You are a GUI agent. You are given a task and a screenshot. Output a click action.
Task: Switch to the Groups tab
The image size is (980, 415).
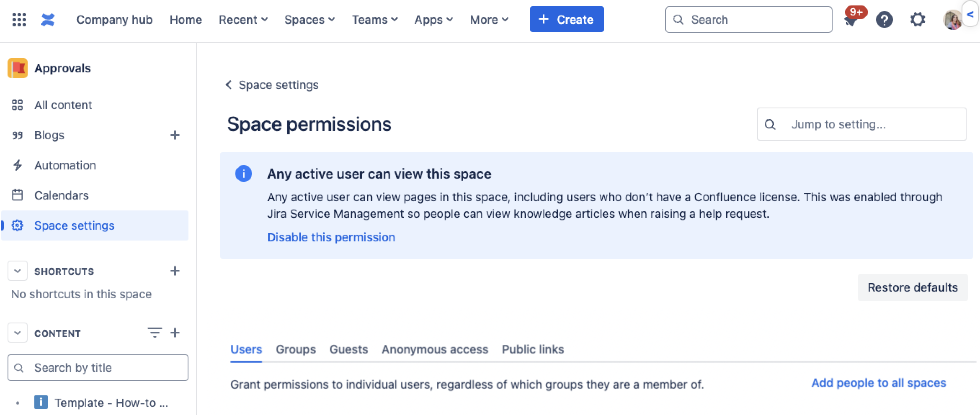[296, 349]
